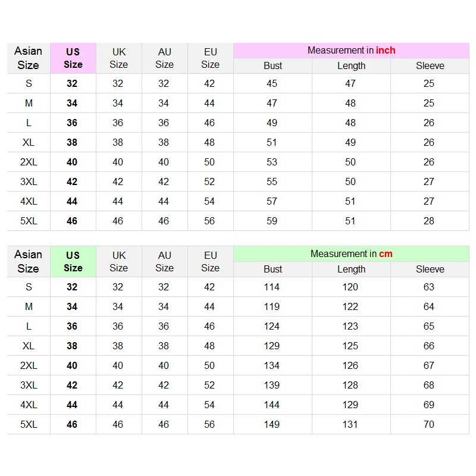Click Length column header in cm table
476x476 pixels.
click(351, 270)
